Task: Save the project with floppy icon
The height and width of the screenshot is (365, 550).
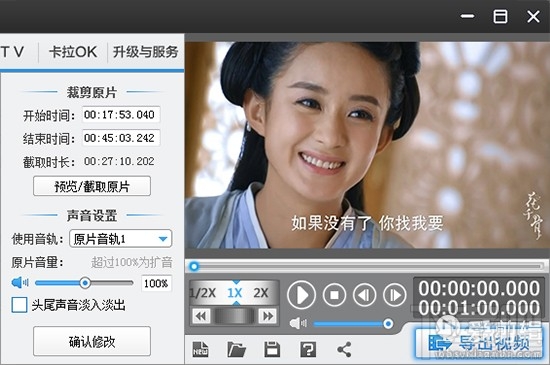Action: pos(272,349)
